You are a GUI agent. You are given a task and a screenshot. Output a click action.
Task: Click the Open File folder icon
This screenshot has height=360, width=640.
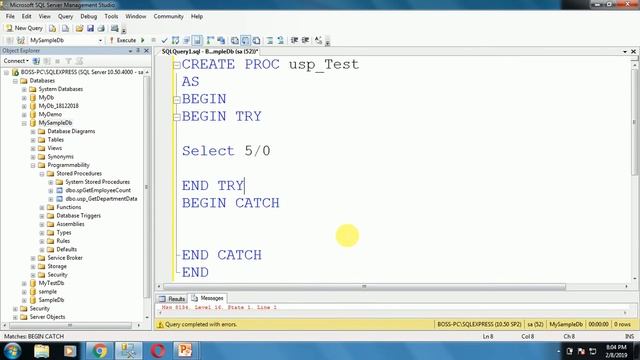(x=79, y=28)
